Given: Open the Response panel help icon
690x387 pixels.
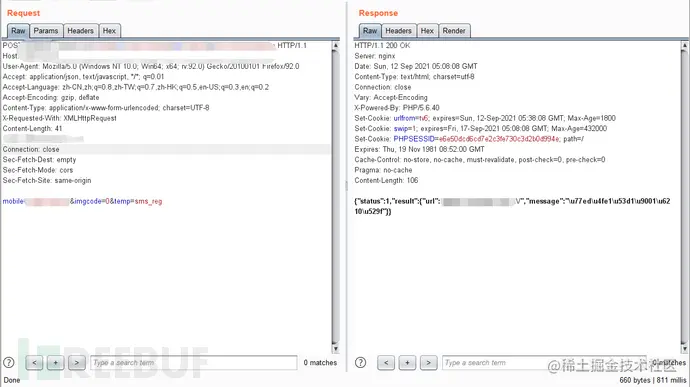Looking at the screenshot, I should pyautogui.click(x=360, y=363).
